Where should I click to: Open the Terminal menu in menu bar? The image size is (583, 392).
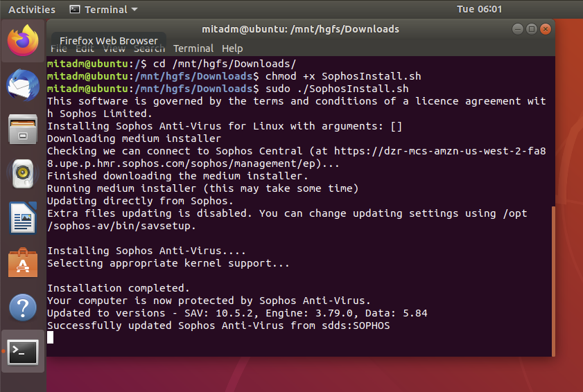(x=193, y=48)
